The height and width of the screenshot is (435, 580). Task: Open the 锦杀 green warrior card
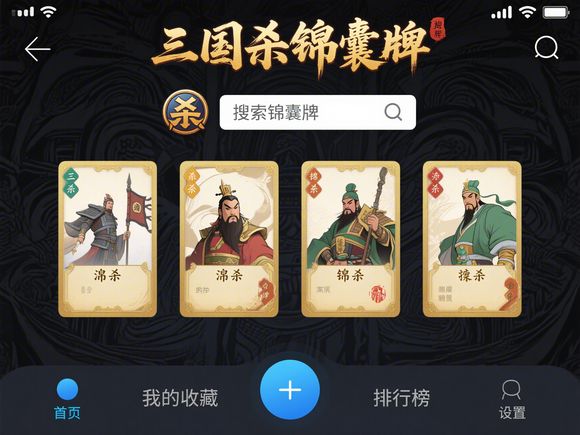pos(351,239)
